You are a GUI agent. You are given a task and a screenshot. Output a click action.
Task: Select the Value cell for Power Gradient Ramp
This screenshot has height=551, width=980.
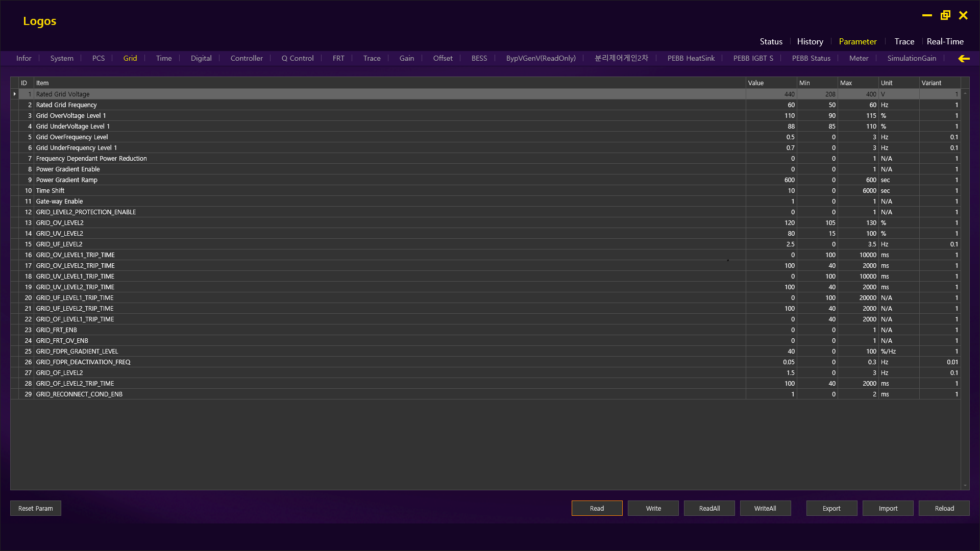771,180
